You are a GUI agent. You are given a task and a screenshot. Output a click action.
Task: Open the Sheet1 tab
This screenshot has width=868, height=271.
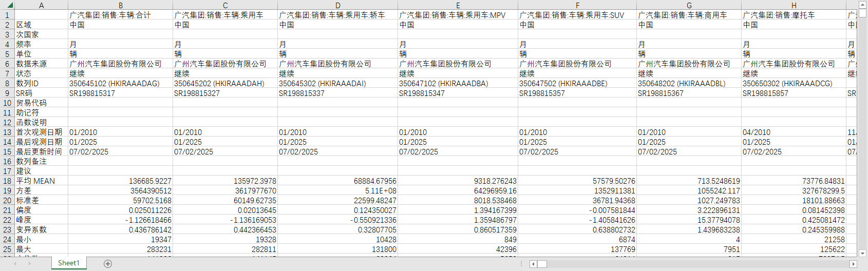[68, 263]
